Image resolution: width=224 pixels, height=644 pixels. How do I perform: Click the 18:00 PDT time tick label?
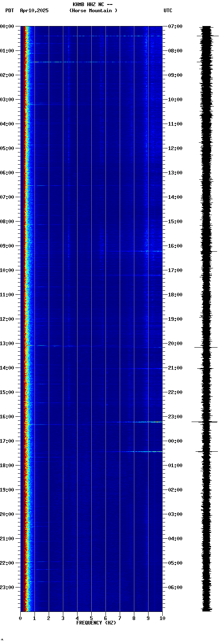point(7,466)
